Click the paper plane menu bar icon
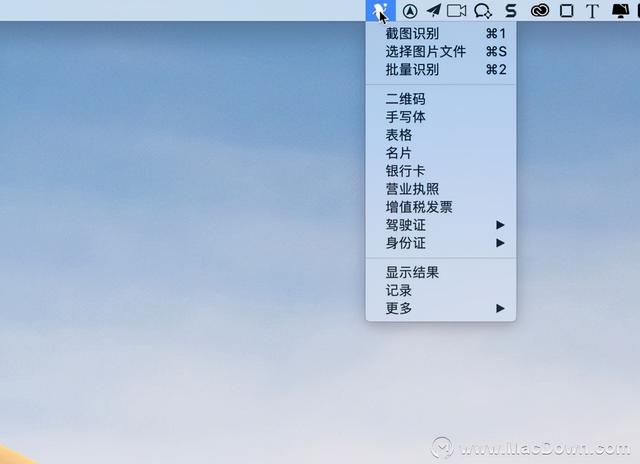The height and width of the screenshot is (464, 640). pos(433,11)
